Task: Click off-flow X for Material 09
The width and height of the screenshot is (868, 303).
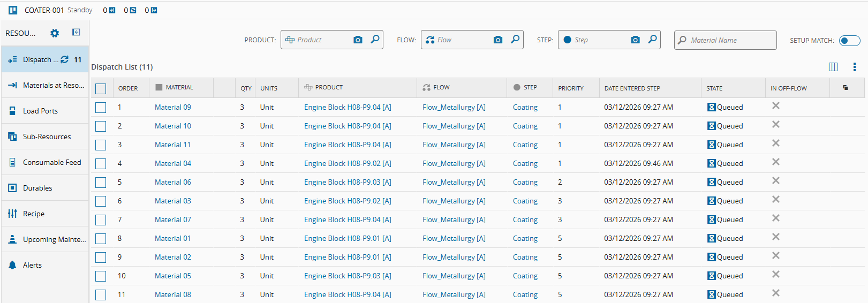Action: tap(775, 106)
